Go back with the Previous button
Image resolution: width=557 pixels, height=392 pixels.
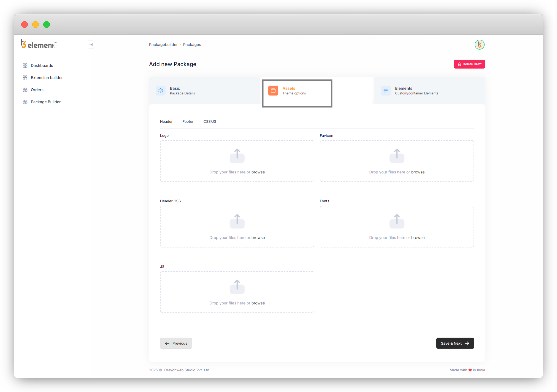pos(176,343)
